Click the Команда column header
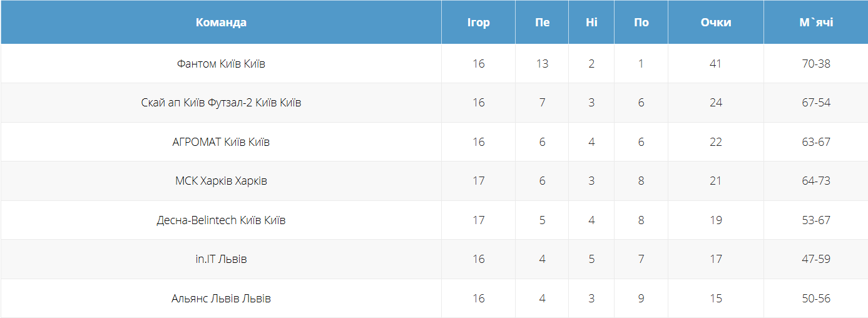This screenshot has height=318, width=868. coord(221,23)
